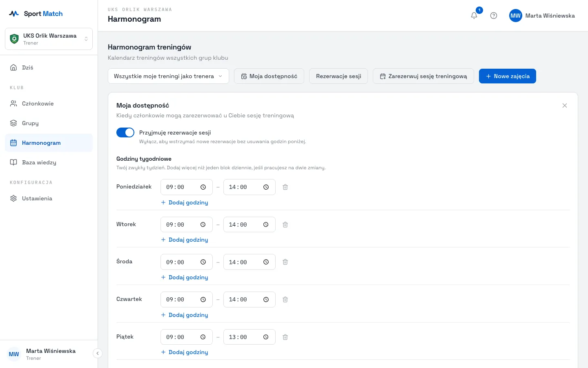Click the MW avatar in top bar

tap(516, 16)
